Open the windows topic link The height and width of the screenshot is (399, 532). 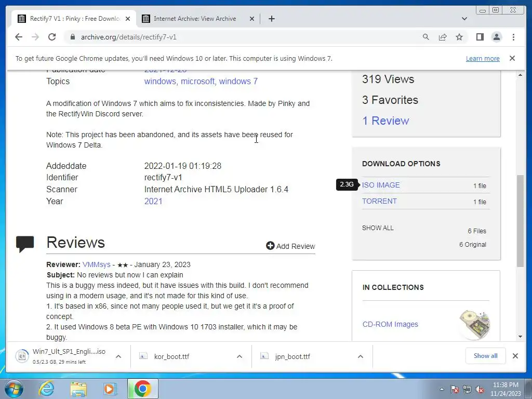pos(160,82)
